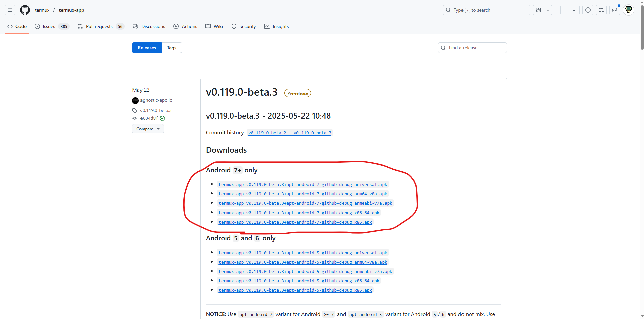Viewport: 644px width, 319px height.
Task: Switch to the Insights tab
Action: [x=276, y=26]
